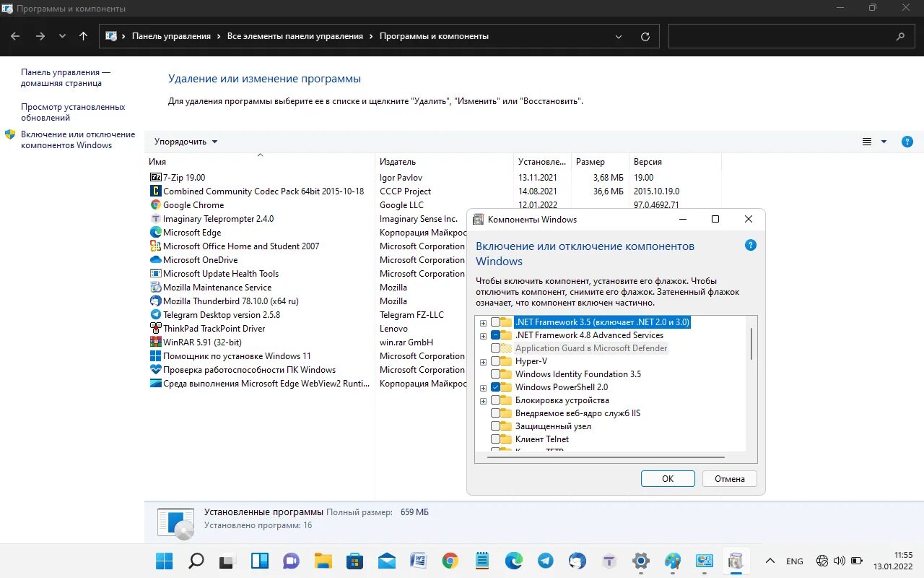Select Imaginary Teleprompter 2.4.0 icon
The image size is (924, 578).
click(x=155, y=218)
